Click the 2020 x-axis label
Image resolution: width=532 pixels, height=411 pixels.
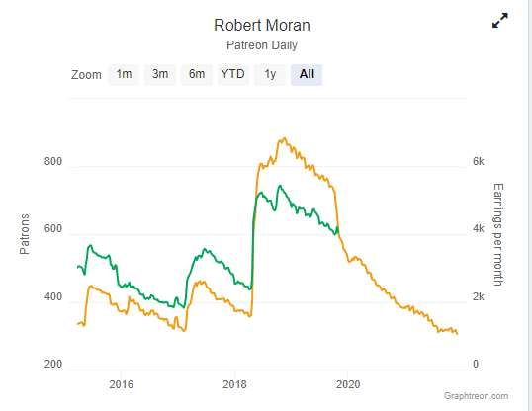[x=348, y=384]
